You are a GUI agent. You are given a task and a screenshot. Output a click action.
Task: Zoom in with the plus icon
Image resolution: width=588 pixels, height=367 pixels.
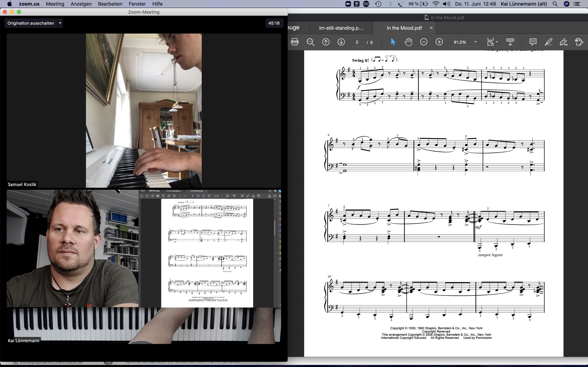[x=439, y=42]
